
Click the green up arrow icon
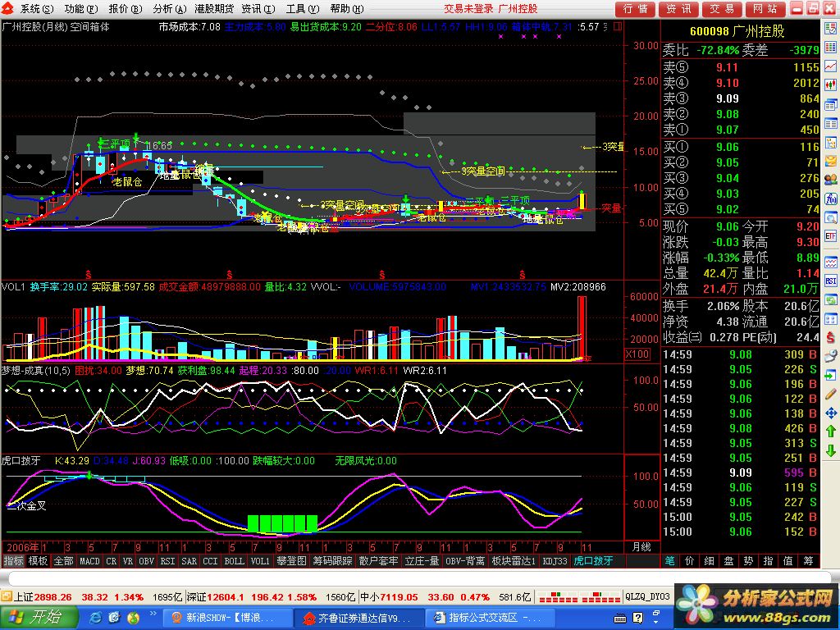pos(831,431)
